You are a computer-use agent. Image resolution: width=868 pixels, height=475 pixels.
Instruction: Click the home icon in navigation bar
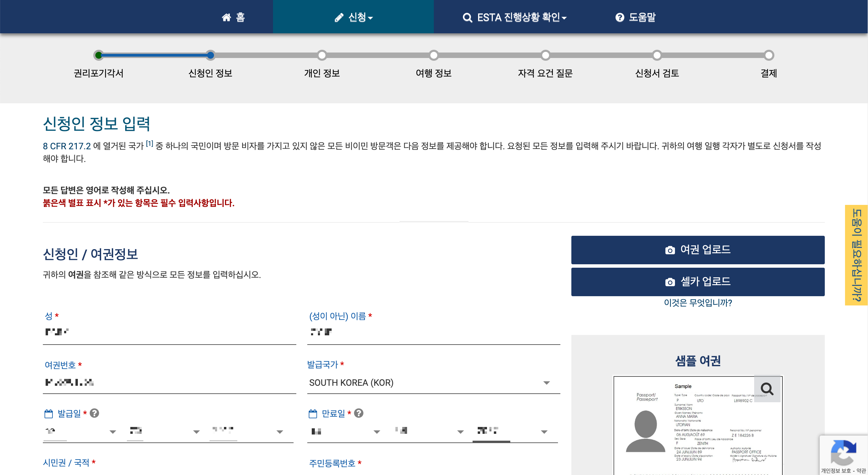(x=226, y=17)
